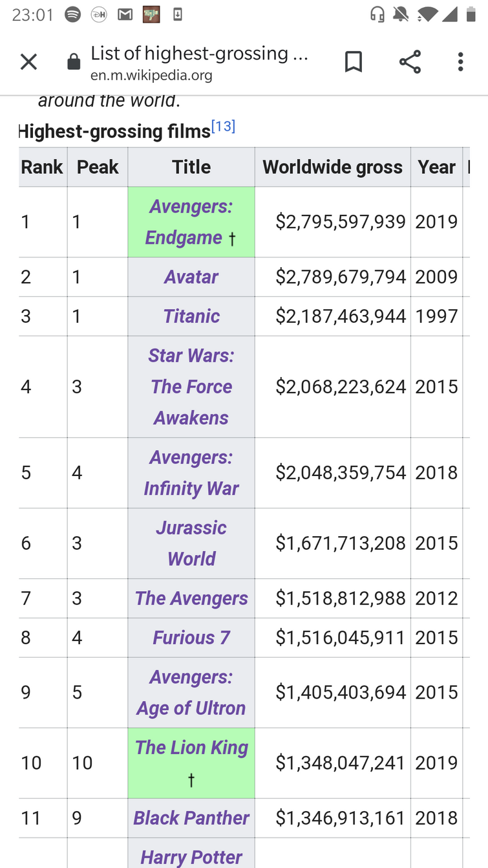488x868 pixels.
Task: Open The Lion King link
Action: tap(191, 748)
